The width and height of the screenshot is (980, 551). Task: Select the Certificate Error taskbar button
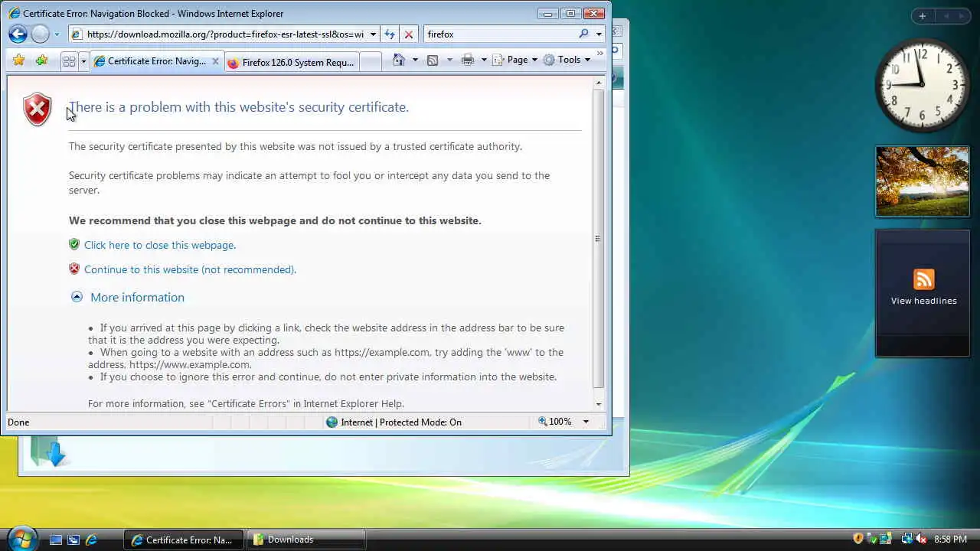[184, 540]
